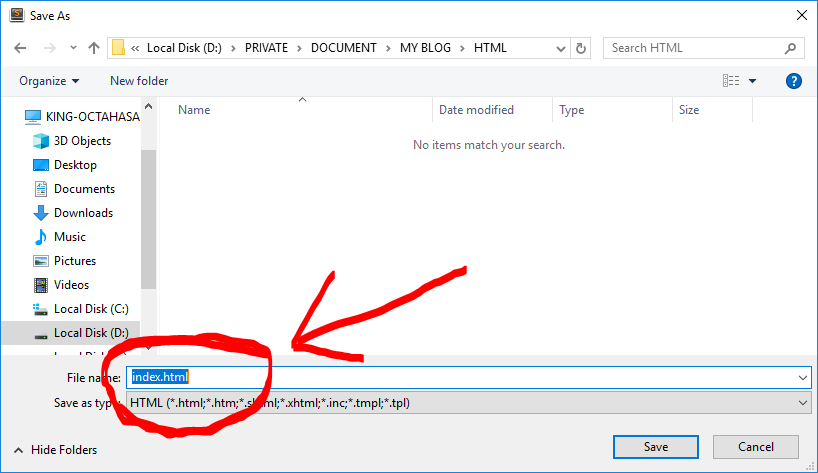Open Pictures in sidebar
The height and width of the screenshot is (473, 818).
(x=75, y=261)
